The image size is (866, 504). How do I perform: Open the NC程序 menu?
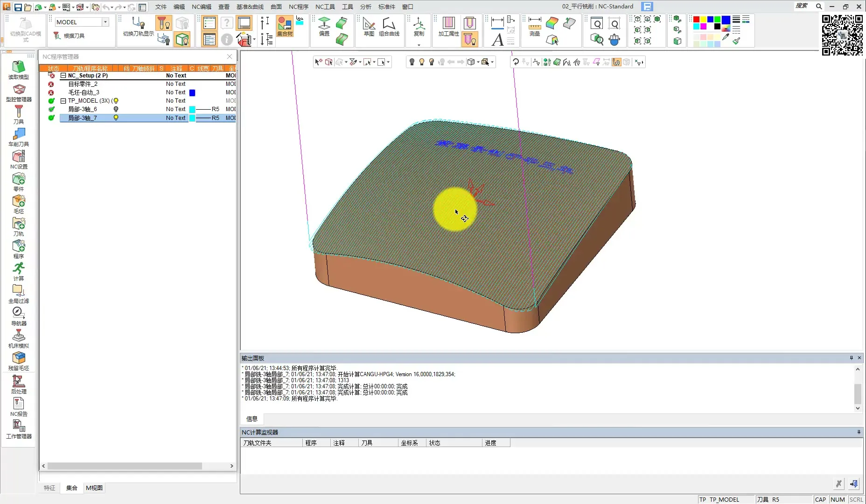pos(298,7)
